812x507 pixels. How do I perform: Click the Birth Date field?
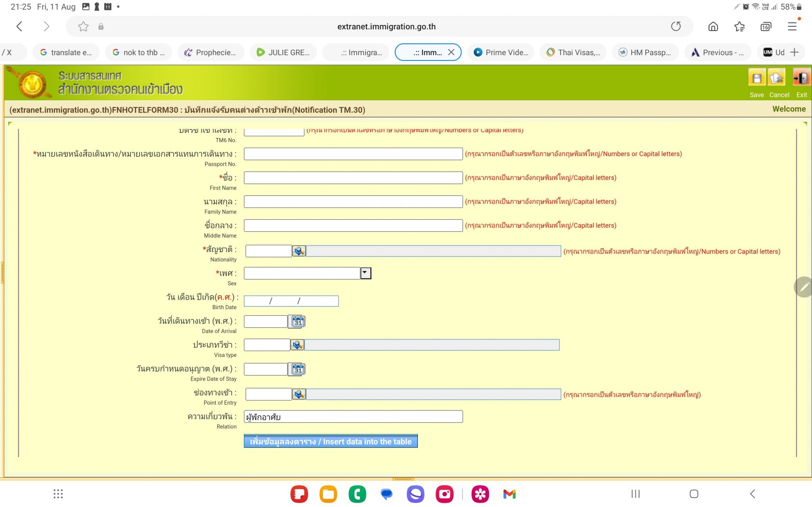pos(291,301)
